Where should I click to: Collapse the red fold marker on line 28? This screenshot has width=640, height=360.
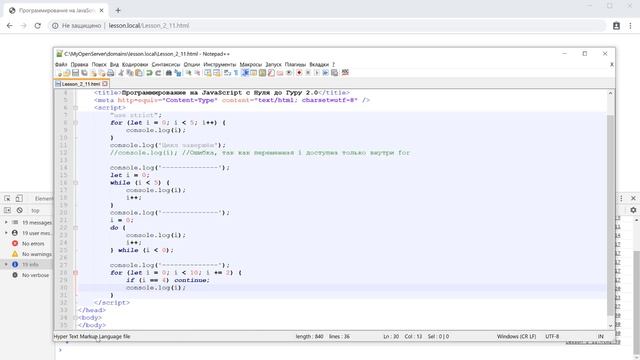pyautogui.click(x=76, y=273)
